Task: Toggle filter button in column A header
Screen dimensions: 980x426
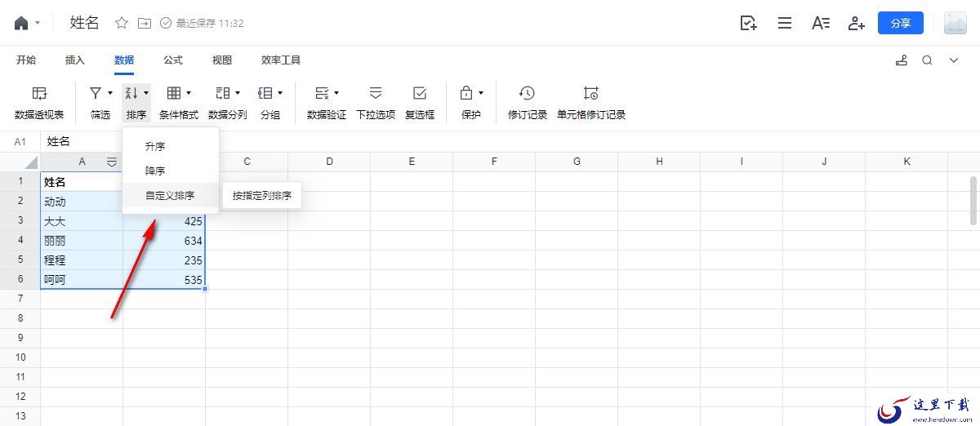Action: [112, 162]
